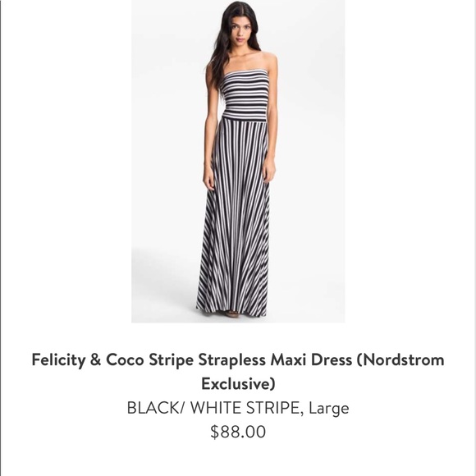Viewport: 476px width, 476px height.
Task: Click the word WHITE in the color line
Action: tap(216, 408)
